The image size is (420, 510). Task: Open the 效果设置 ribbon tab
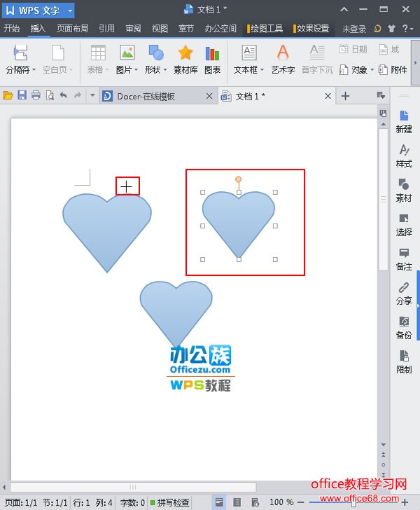tap(311, 29)
